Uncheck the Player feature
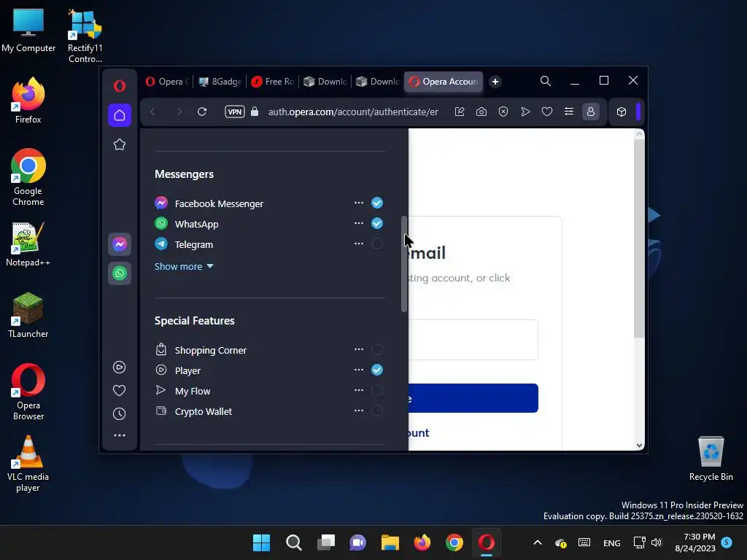Screen dimensions: 747x560 click(x=377, y=370)
